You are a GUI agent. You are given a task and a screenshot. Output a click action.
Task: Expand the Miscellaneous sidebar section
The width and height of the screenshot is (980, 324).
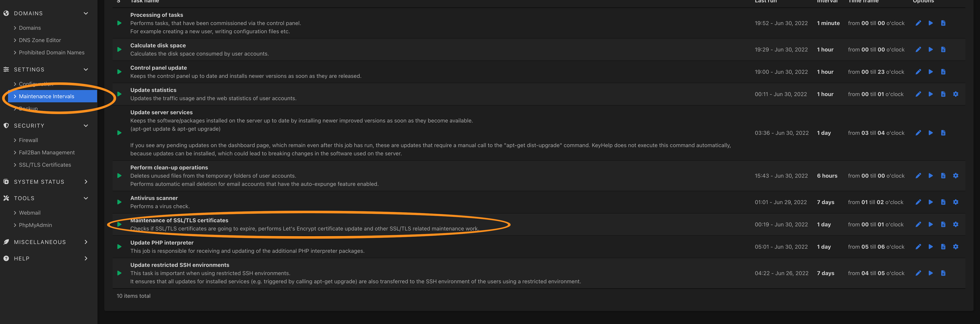86,242
